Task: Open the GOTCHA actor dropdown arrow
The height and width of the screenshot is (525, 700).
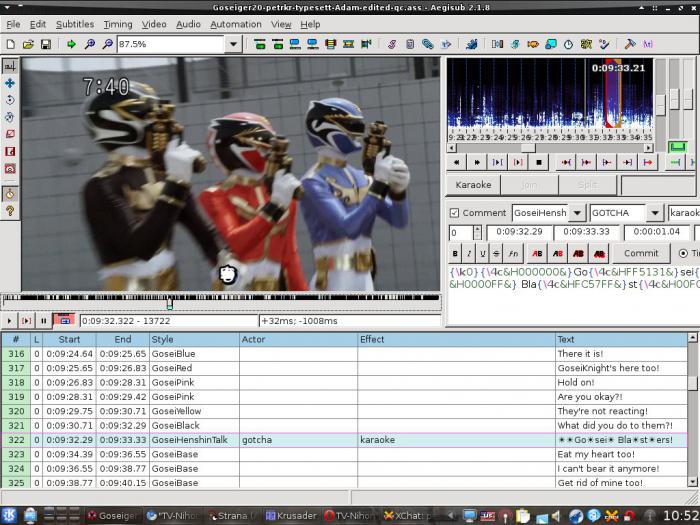Action: pyautogui.click(x=654, y=213)
